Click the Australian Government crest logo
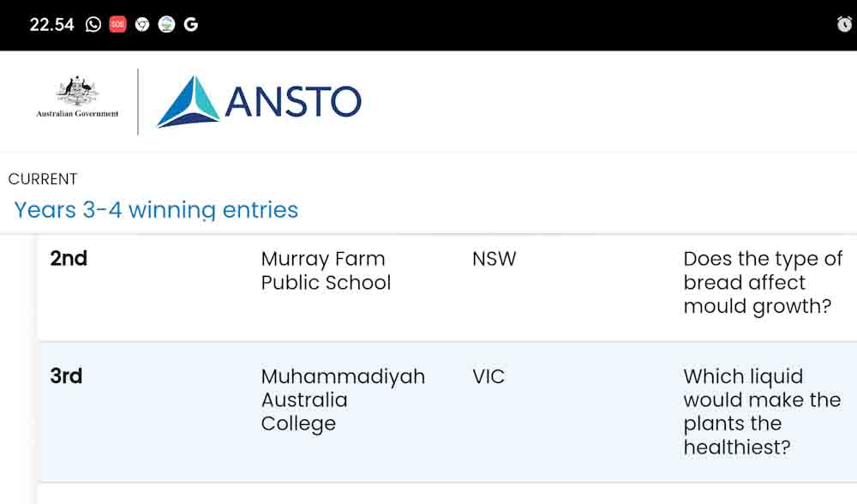Viewport: 857px width, 504px height. tap(77, 96)
